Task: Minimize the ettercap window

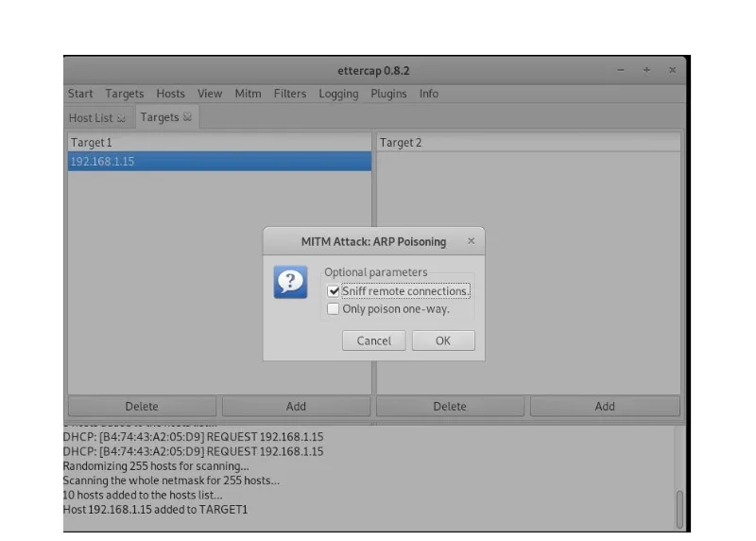Action: coord(621,70)
